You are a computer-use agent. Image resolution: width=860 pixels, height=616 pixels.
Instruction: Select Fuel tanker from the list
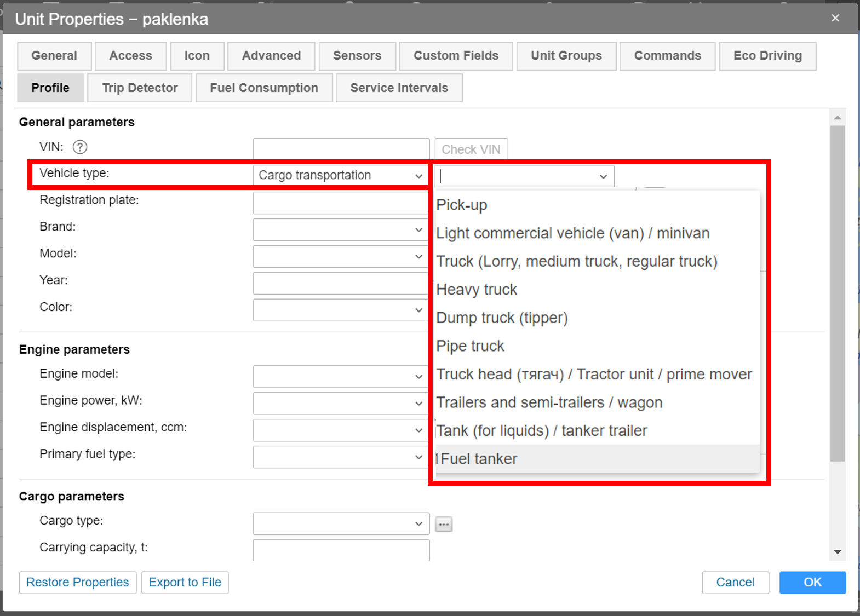click(479, 459)
